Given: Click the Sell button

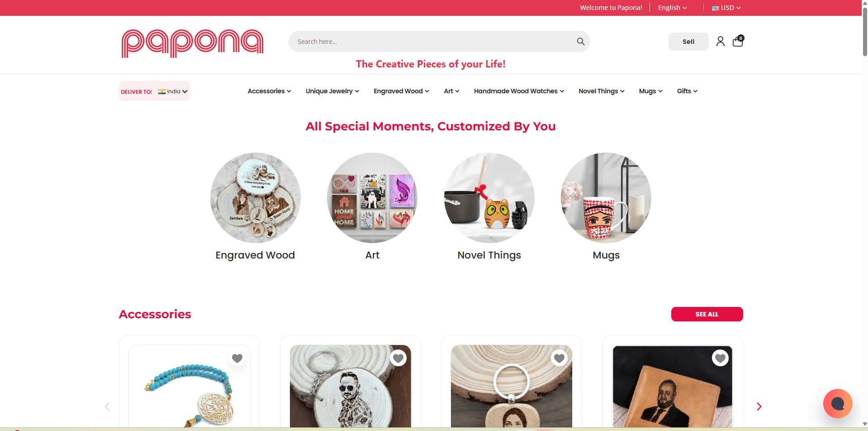Looking at the screenshot, I should click(x=688, y=42).
